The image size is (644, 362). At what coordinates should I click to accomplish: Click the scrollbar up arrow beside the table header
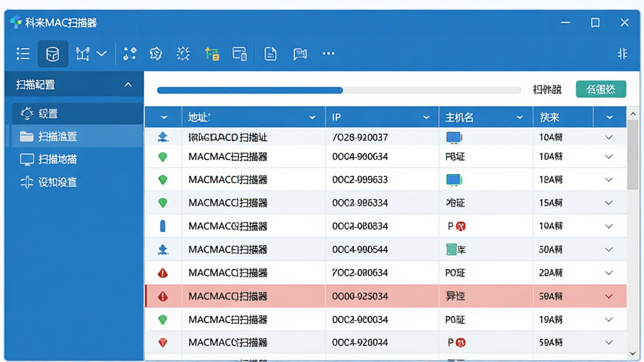click(x=633, y=114)
